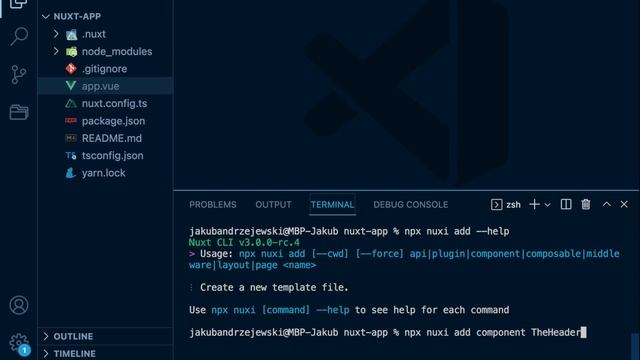Open tsconfig.json file
Viewport: 640px width, 360px height.
[112, 156]
